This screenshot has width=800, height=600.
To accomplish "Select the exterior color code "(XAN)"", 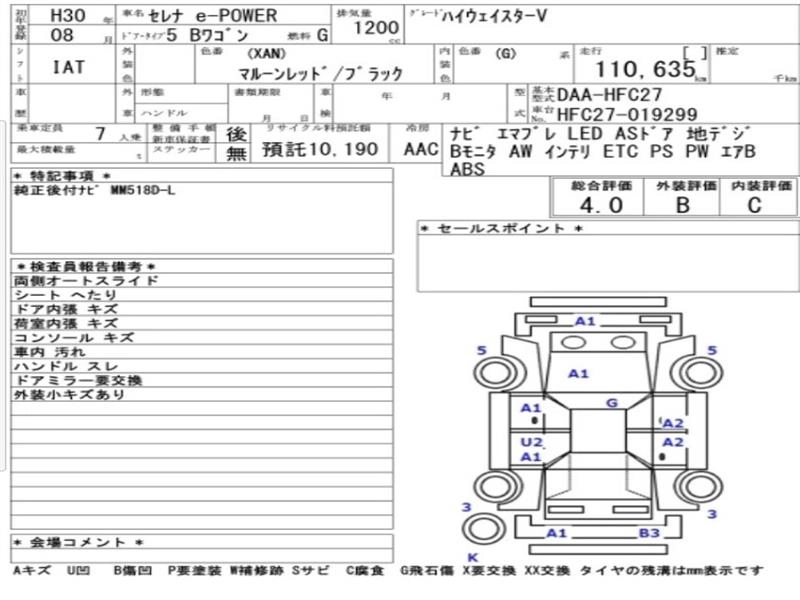I will [266, 54].
